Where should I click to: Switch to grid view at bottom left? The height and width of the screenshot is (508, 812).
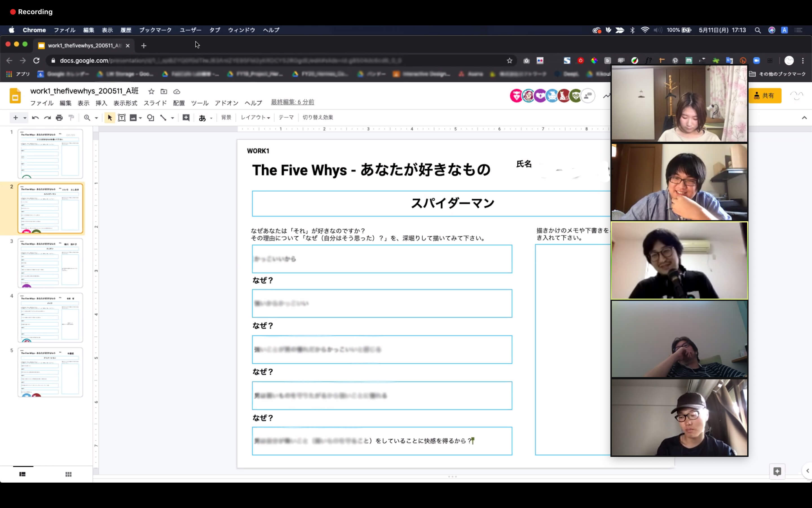(69, 474)
